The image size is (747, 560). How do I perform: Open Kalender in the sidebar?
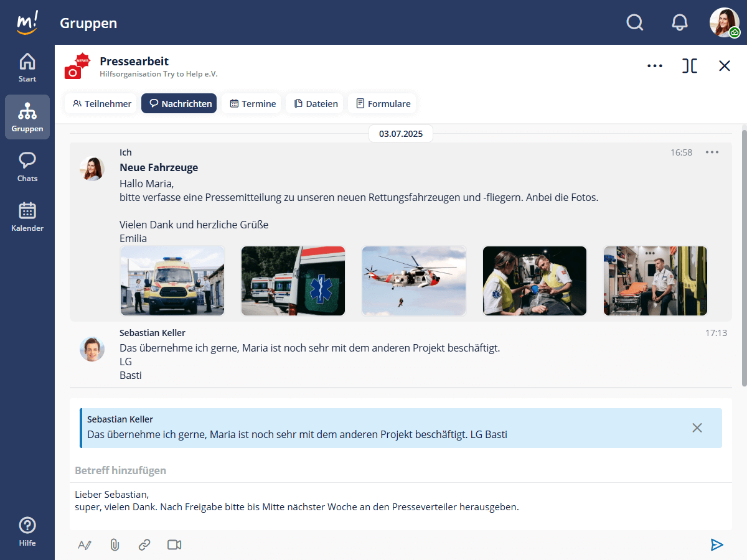[x=27, y=217]
